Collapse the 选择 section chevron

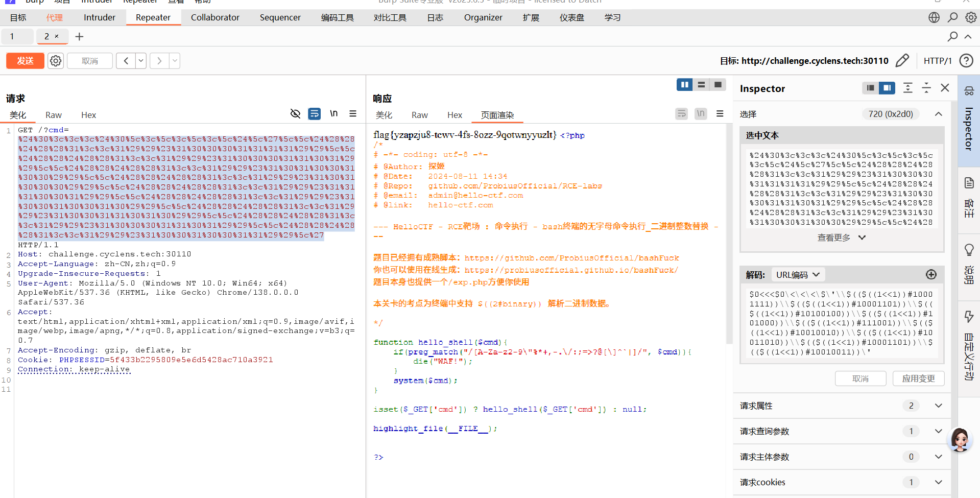point(939,114)
